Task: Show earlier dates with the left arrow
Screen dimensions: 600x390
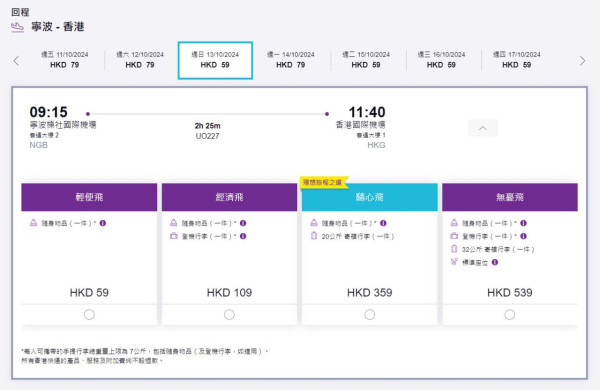Action: pyautogui.click(x=16, y=60)
